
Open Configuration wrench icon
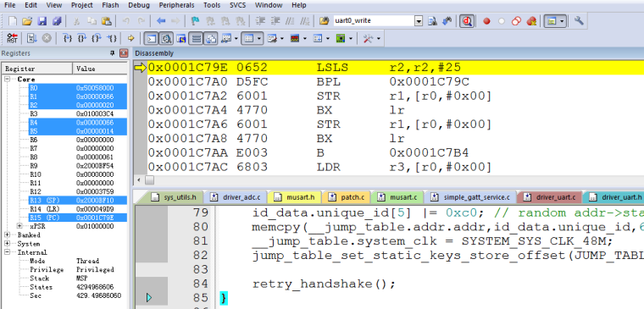579,21
